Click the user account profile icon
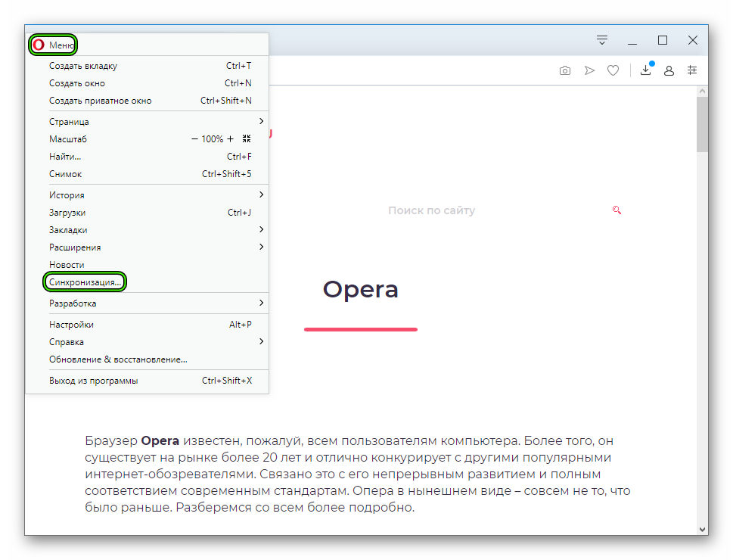 669,70
